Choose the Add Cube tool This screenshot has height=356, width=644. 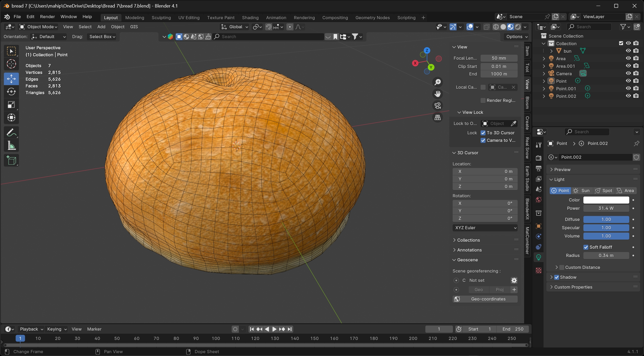click(x=11, y=160)
